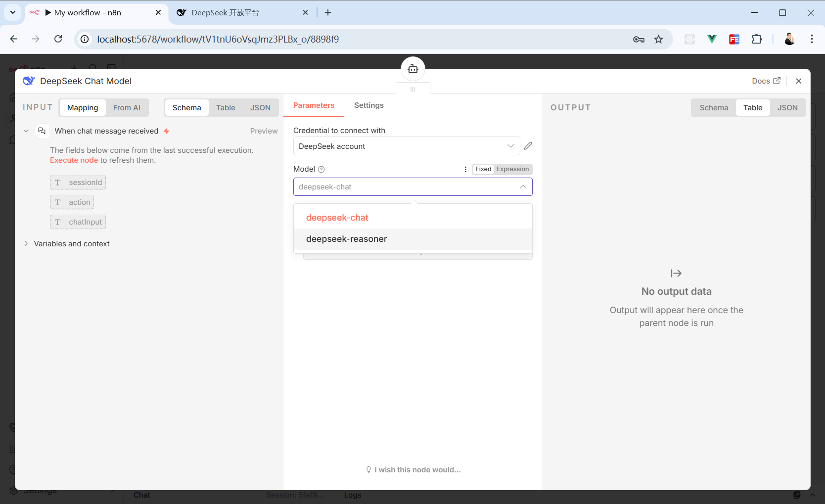Reload the page with the refresh icon
The image size is (825, 504).
point(58,39)
